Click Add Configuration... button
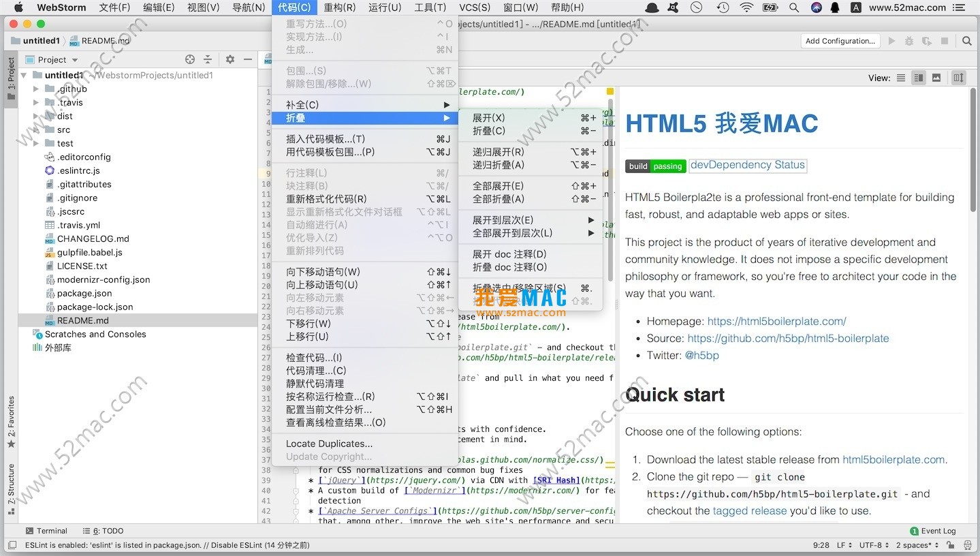980x556 pixels. pyautogui.click(x=840, y=41)
